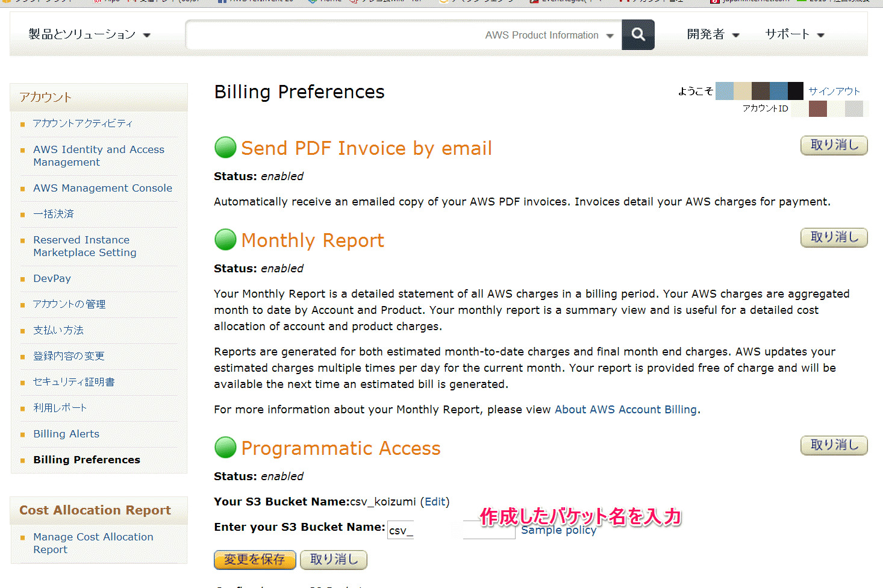Screen dimensions: 883x588
Task: Click the search magnifier button
Action: click(x=638, y=34)
